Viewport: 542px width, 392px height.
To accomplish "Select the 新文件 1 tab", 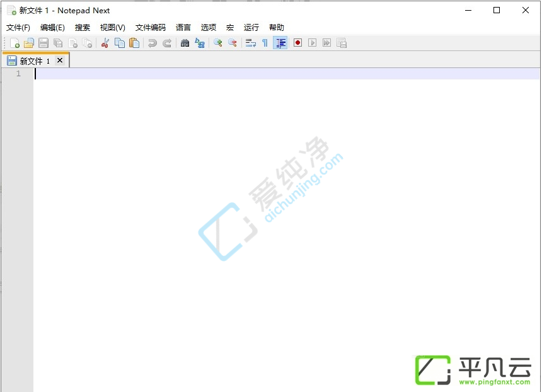I will pyautogui.click(x=35, y=61).
